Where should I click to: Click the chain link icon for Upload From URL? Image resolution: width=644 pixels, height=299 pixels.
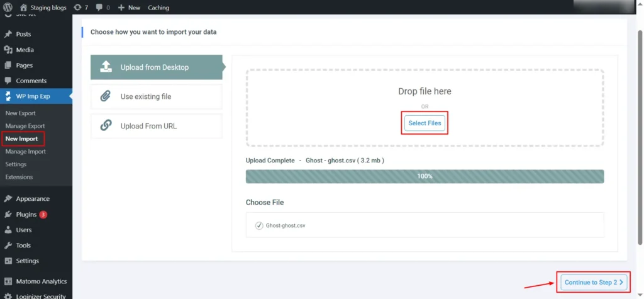click(x=106, y=126)
